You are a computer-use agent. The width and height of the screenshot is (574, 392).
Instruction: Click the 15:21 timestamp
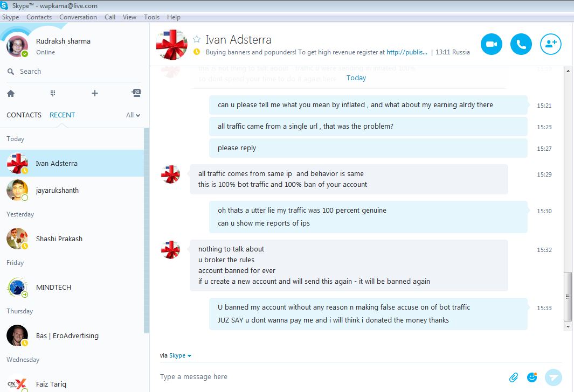point(544,106)
